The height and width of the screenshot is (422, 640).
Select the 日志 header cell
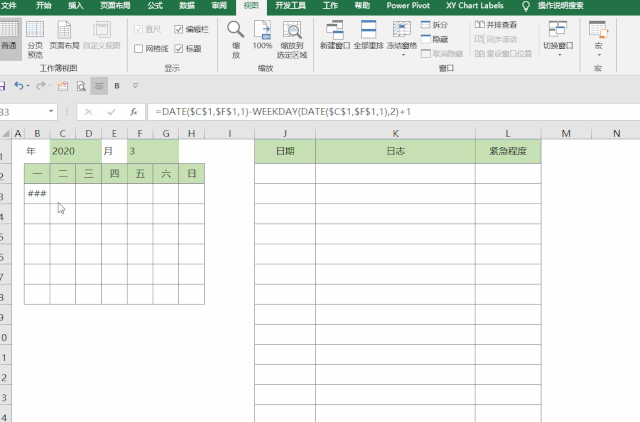[395, 151]
